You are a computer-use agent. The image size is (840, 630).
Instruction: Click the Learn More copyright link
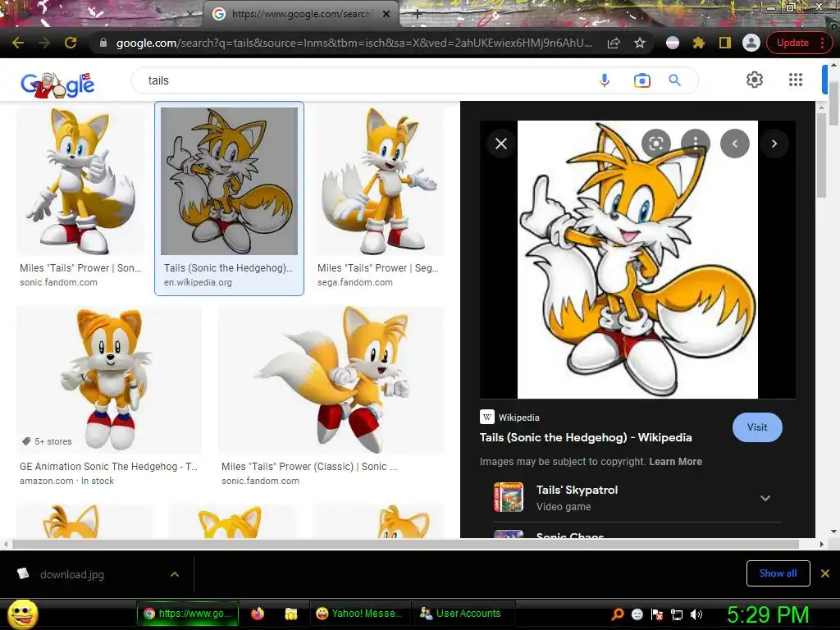[x=675, y=462]
